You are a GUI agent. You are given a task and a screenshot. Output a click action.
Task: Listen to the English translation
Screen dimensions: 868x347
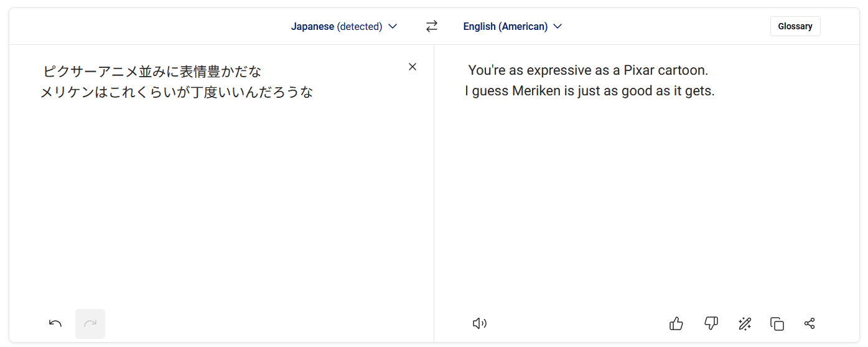pyautogui.click(x=479, y=323)
